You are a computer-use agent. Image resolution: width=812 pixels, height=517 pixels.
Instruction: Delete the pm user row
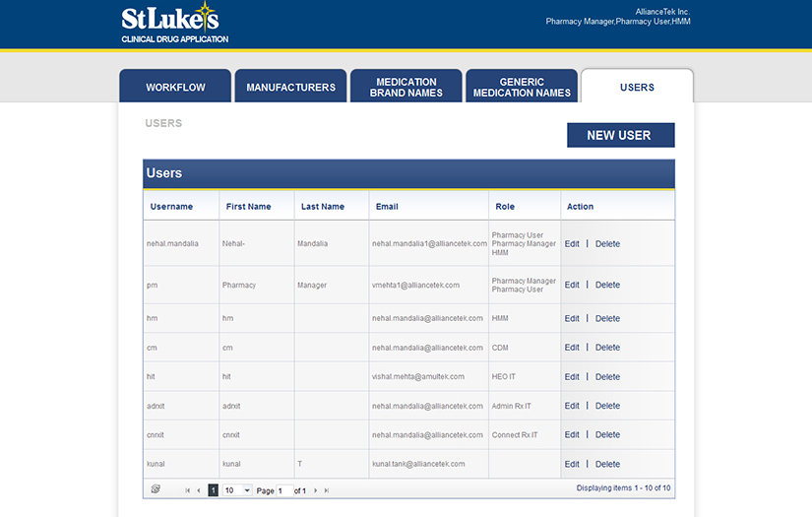(607, 285)
